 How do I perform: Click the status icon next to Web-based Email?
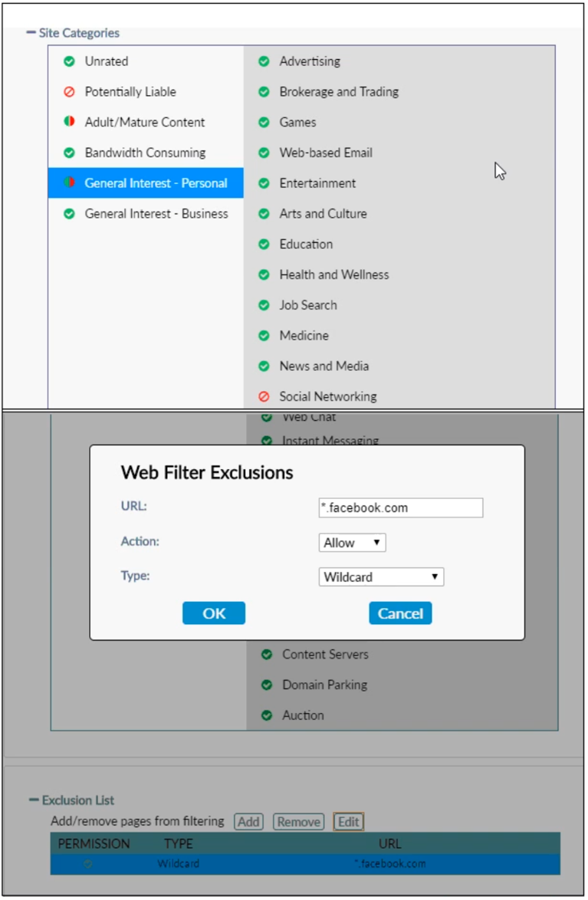tap(264, 153)
